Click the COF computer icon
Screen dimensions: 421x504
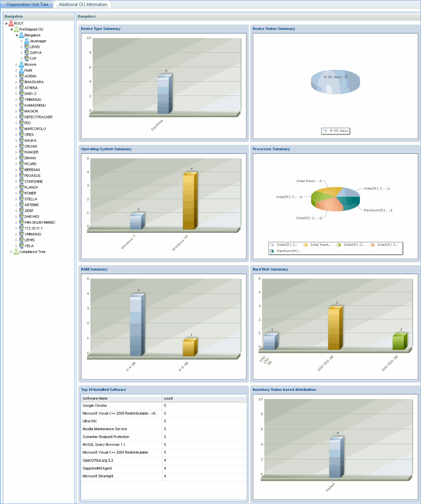[27, 59]
